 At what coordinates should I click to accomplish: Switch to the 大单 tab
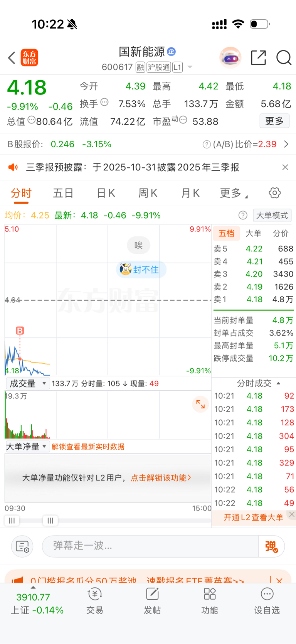click(253, 233)
